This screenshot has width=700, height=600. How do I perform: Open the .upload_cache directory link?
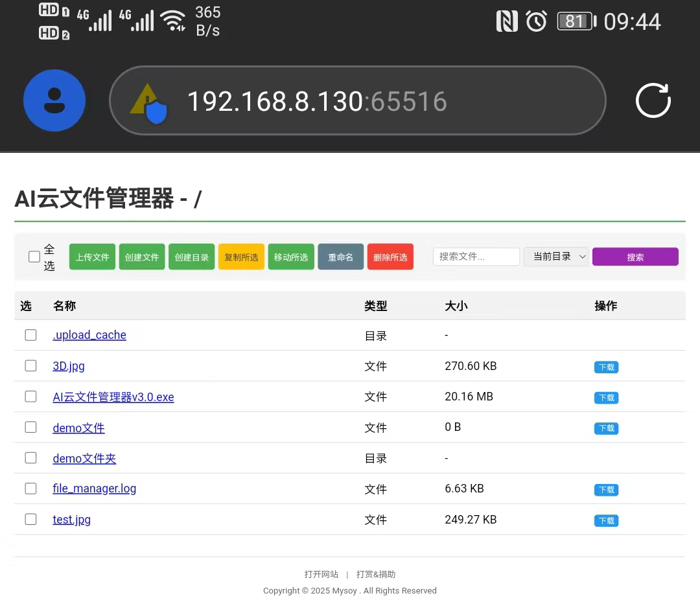tap(89, 335)
